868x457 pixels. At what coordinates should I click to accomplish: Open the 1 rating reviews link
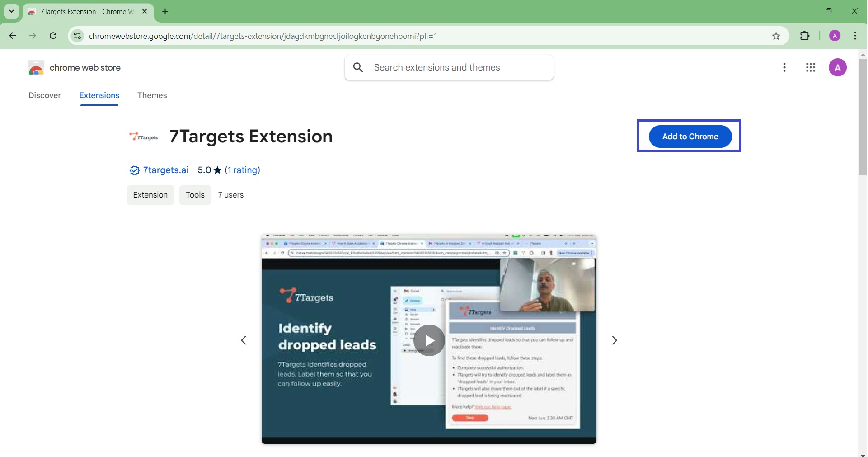(x=243, y=170)
